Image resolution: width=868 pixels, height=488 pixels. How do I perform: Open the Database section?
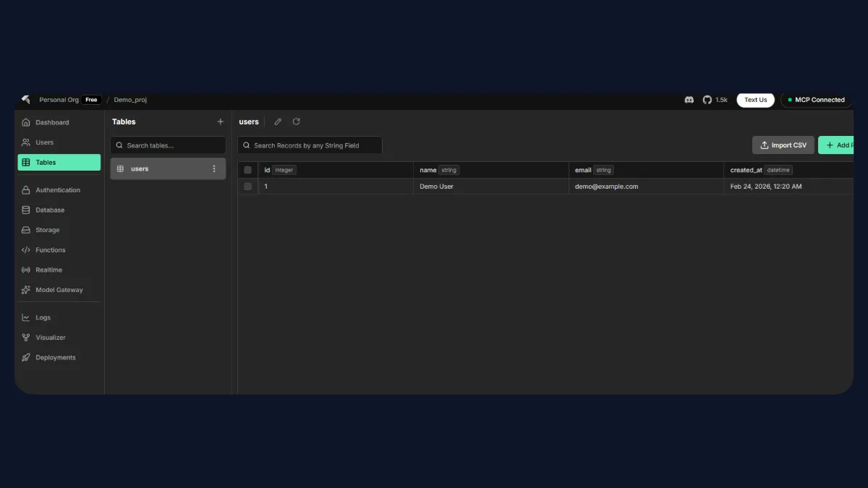[49, 210]
